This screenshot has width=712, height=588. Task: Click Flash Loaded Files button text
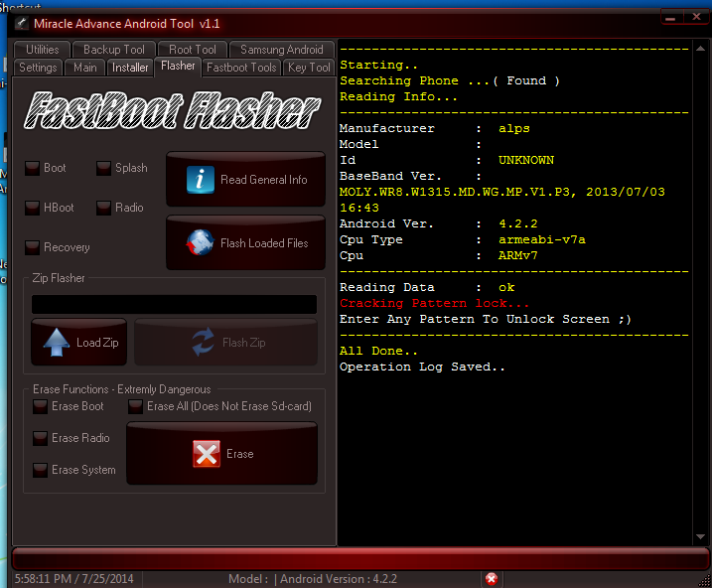click(x=264, y=243)
